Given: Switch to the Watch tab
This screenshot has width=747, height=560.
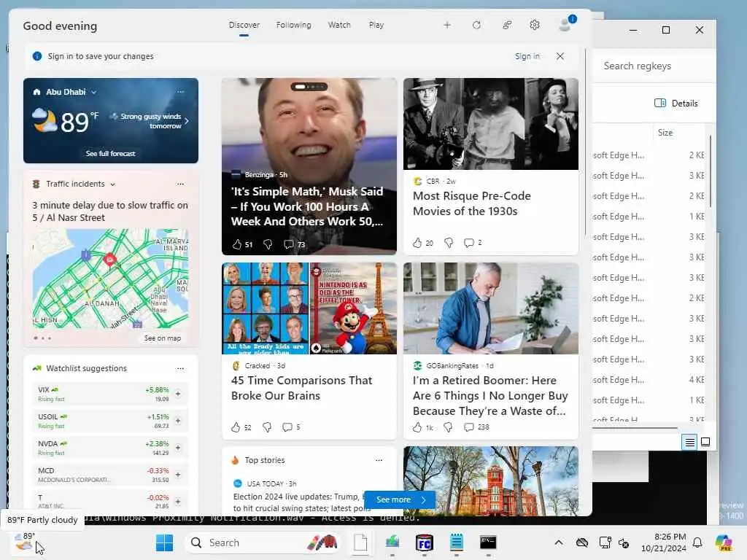Looking at the screenshot, I should tap(339, 25).
